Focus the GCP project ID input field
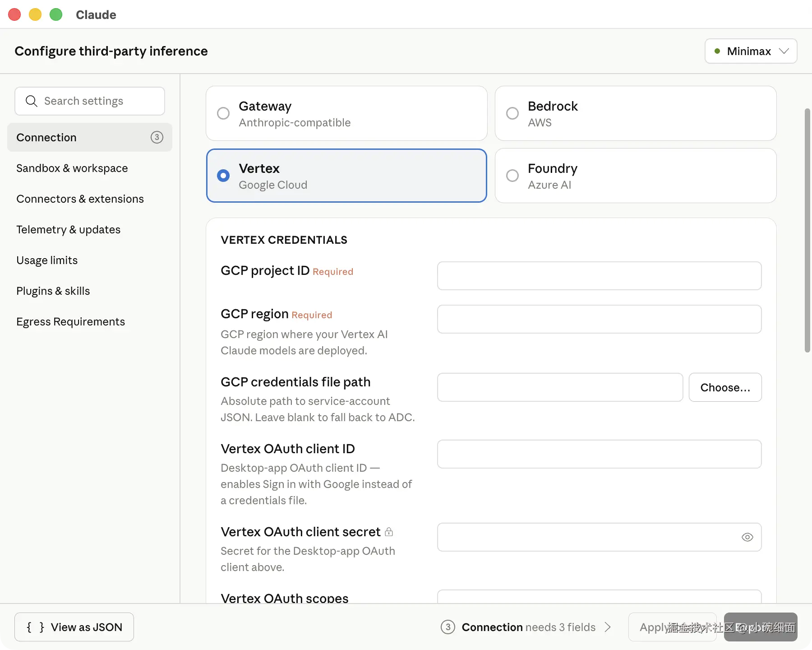 (x=599, y=276)
